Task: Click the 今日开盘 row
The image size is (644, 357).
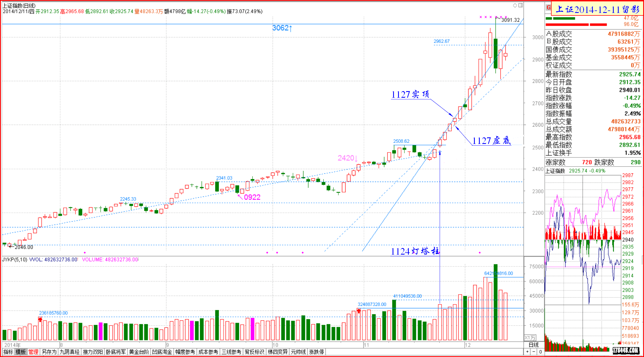Action: [593, 82]
